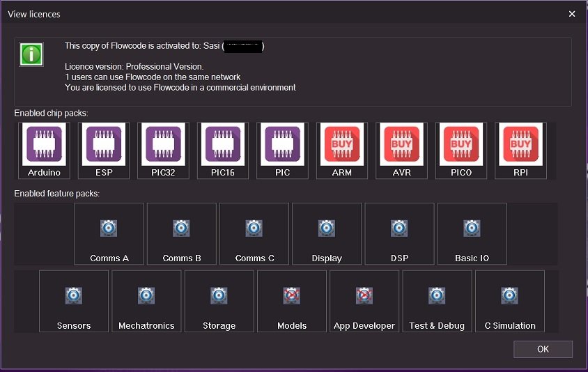Buy the AVR chip pack

click(x=401, y=145)
